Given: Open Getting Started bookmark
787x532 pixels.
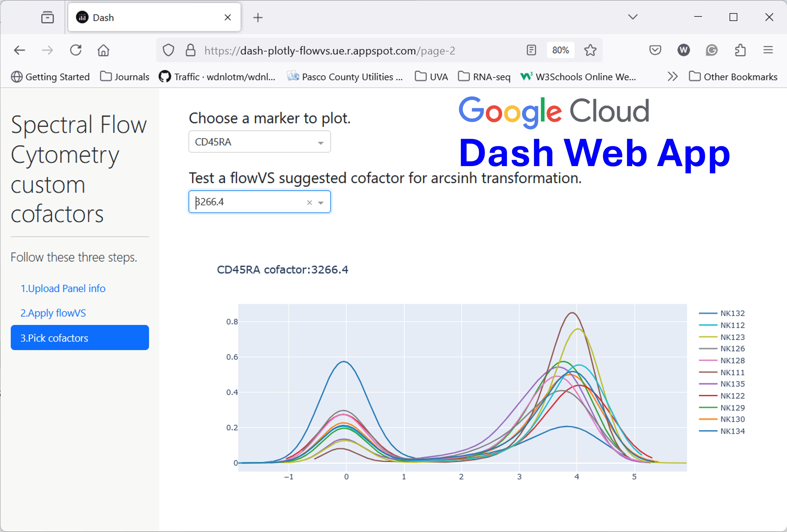Looking at the screenshot, I should pyautogui.click(x=50, y=77).
